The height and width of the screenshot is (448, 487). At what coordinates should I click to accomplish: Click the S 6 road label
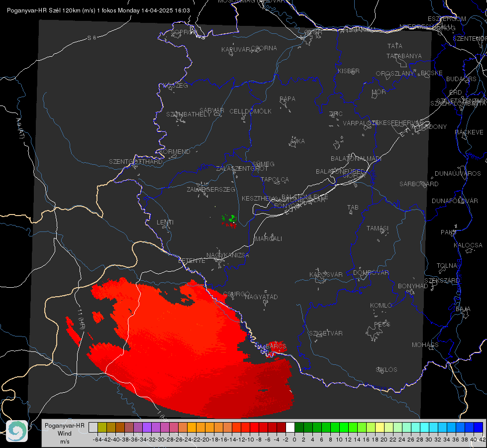pos(92,38)
